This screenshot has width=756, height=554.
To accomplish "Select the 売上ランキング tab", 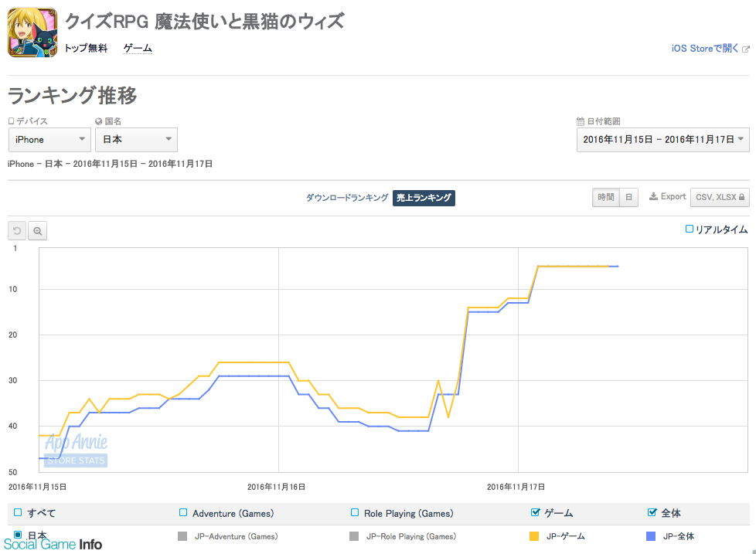I will pyautogui.click(x=424, y=198).
